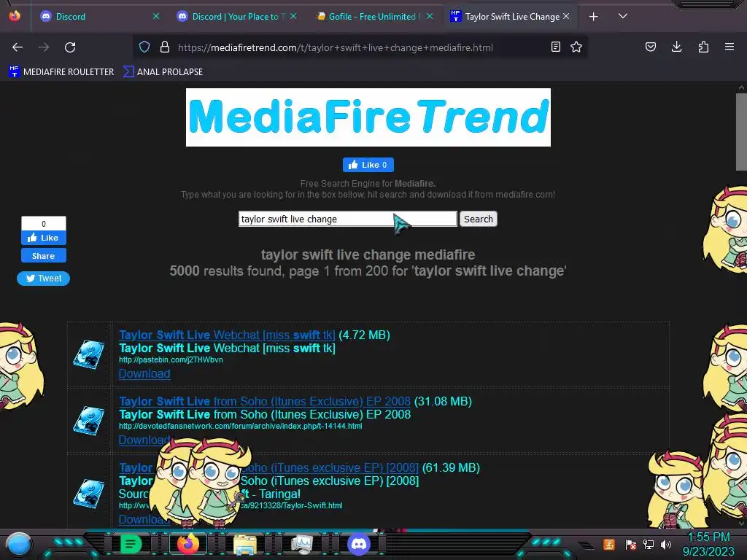Click the 5000 results found heading text
This screenshot has width=747, height=560.
pos(368,271)
